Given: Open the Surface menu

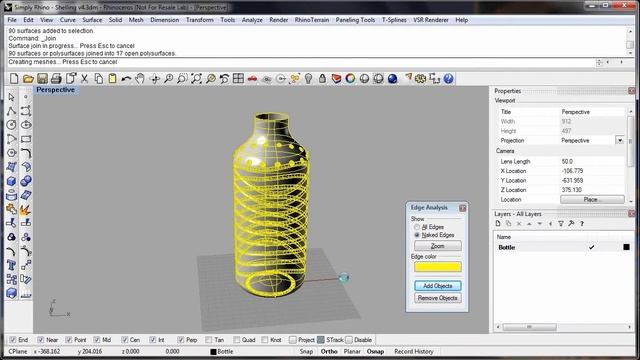Looking at the screenshot, I should [x=92, y=20].
